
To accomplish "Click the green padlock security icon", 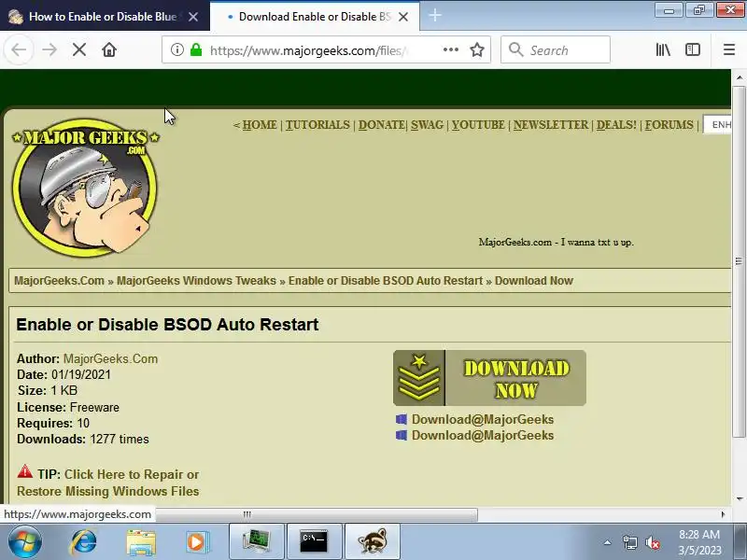I will coord(196,49).
